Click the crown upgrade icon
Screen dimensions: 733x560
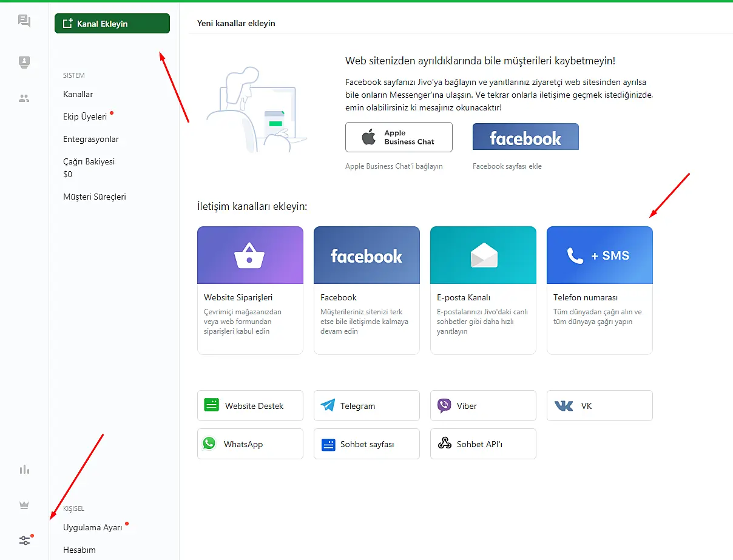coord(24,505)
